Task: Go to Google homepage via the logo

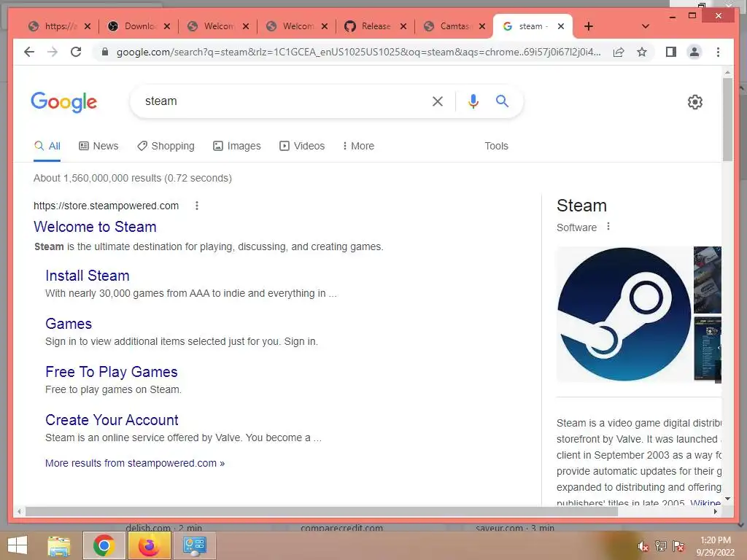Action: [64, 102]
